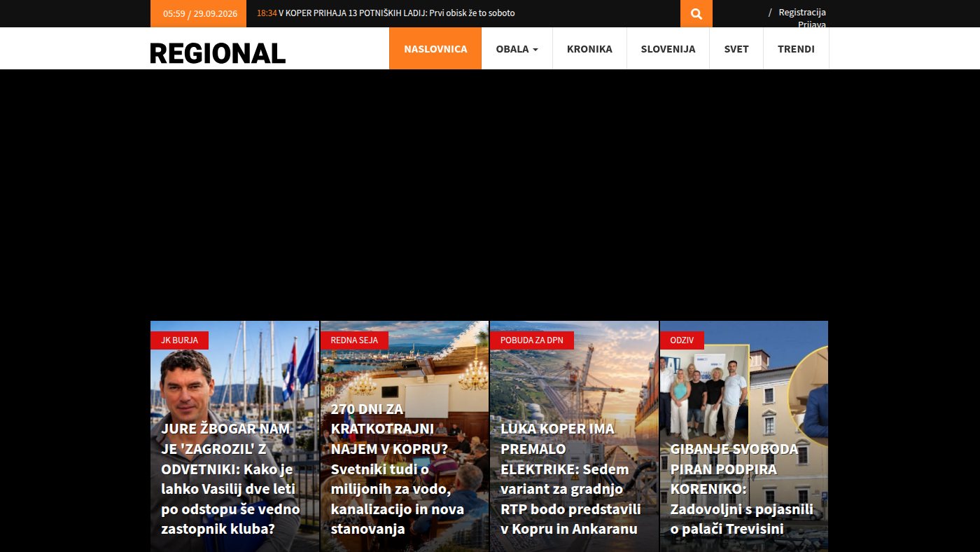Go to the REGIONAL logo homepage
Image resolution: width=980 pixels, height=552 pixels.
(218, 53)
